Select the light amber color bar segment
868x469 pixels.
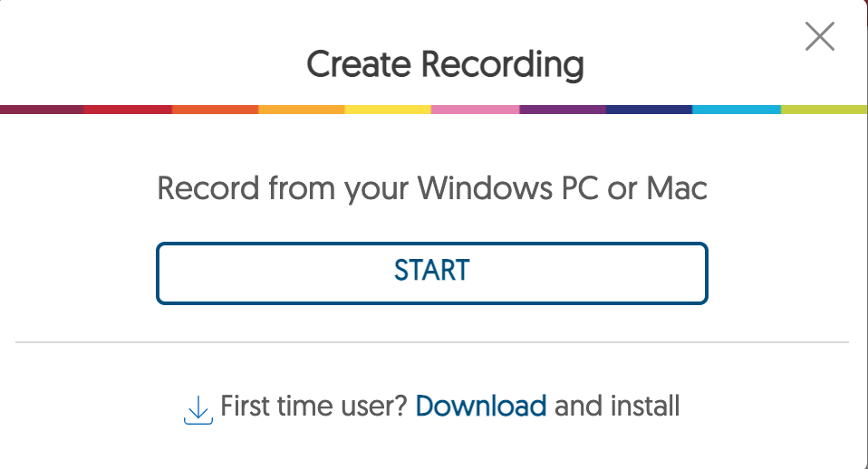point(302,110)
